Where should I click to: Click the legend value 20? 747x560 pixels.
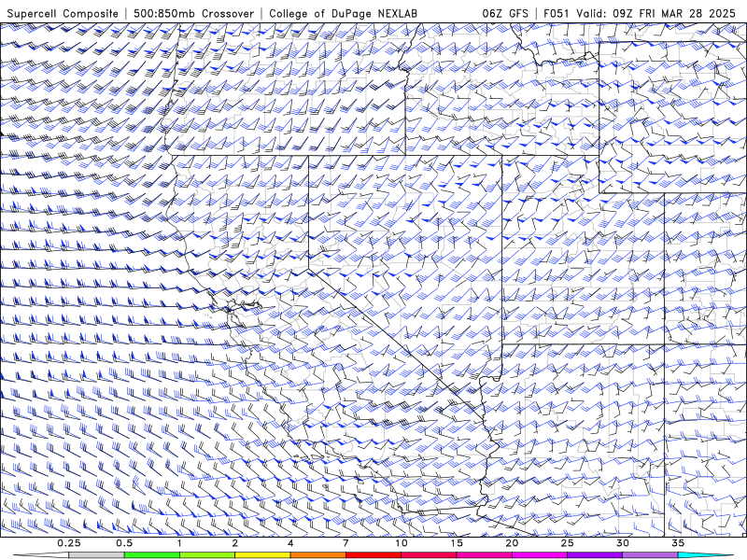tap(512, 543)
